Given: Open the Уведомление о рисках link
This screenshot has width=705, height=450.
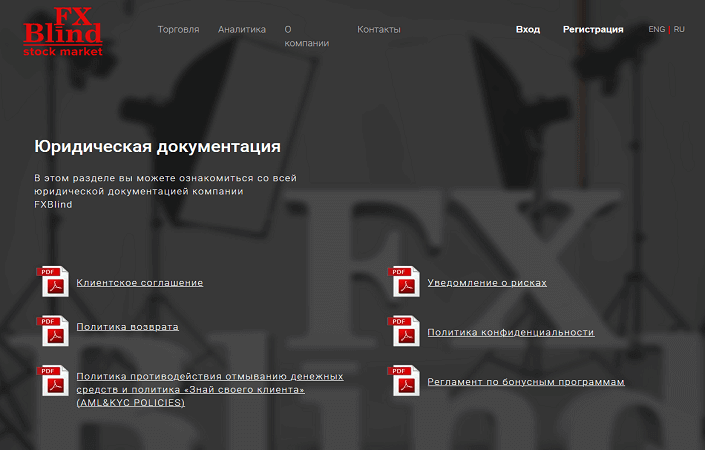Looking at the screenshot, I should click(487, 283).
